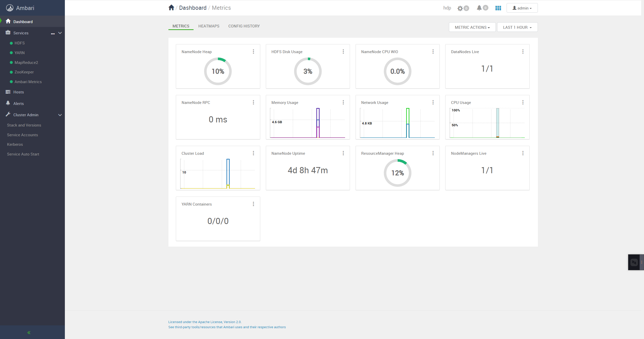Click the Services ellipsis actions icon

click(53, 33)
